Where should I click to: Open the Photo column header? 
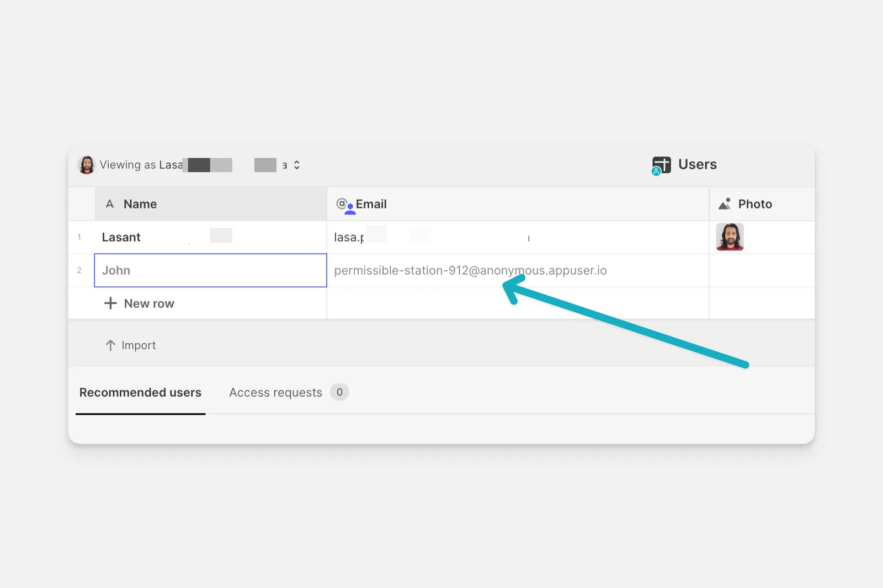(762, 204)
